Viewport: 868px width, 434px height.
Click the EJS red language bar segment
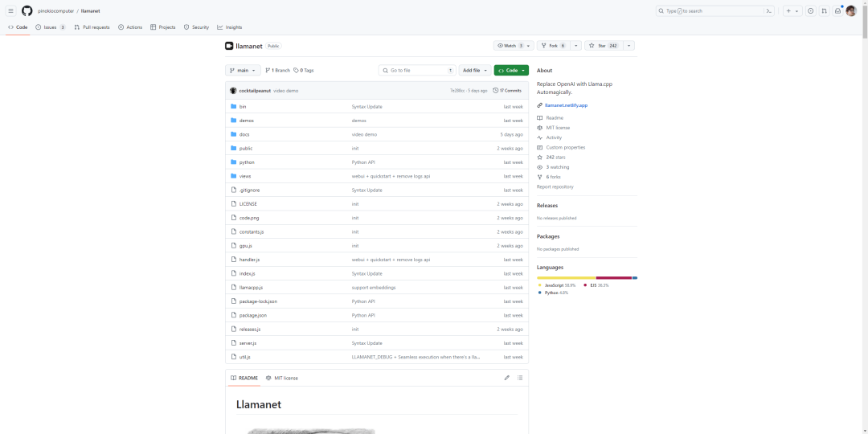[x=614, y=278]
